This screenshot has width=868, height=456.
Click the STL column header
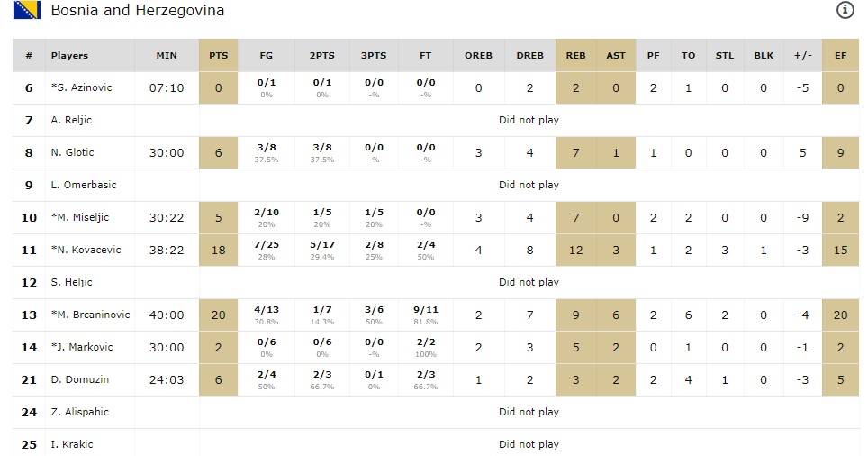coord(725,56)
